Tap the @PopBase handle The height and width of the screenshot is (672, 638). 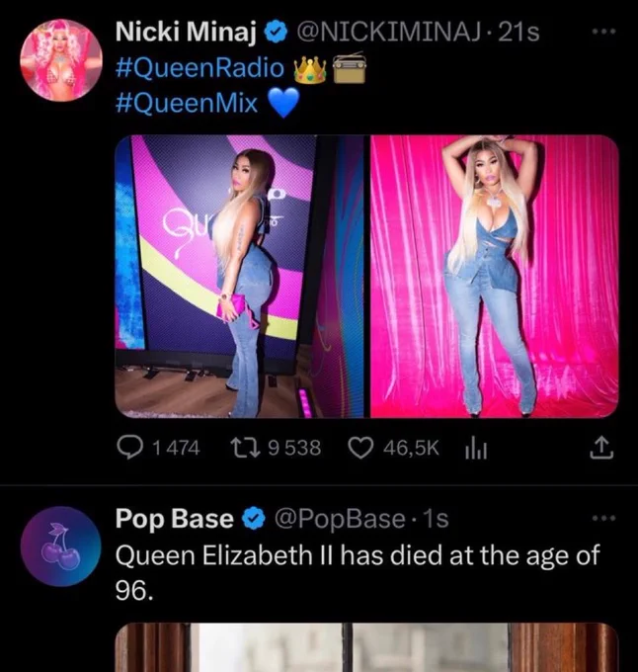340,519
